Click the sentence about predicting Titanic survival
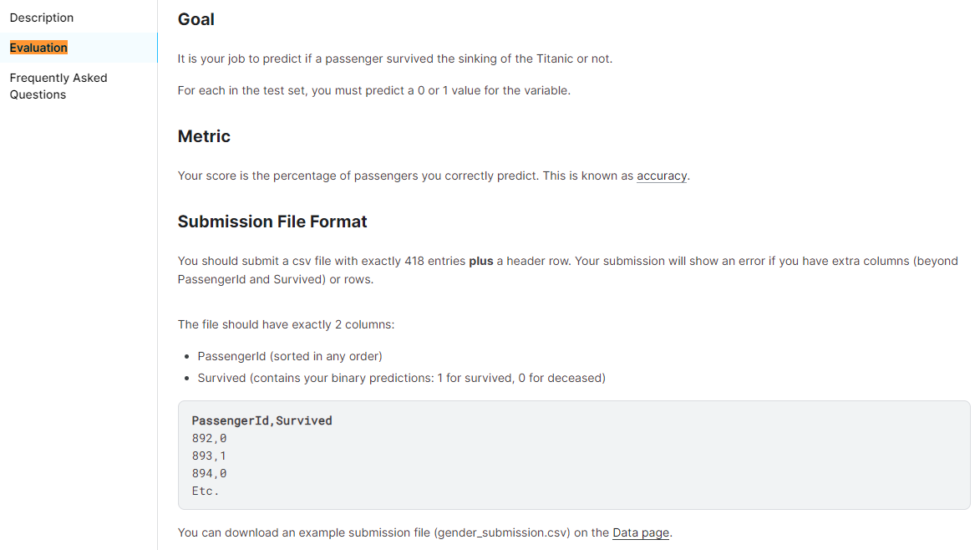The width and height of the screenshot is (980, 550). click(x=394, y=59)
